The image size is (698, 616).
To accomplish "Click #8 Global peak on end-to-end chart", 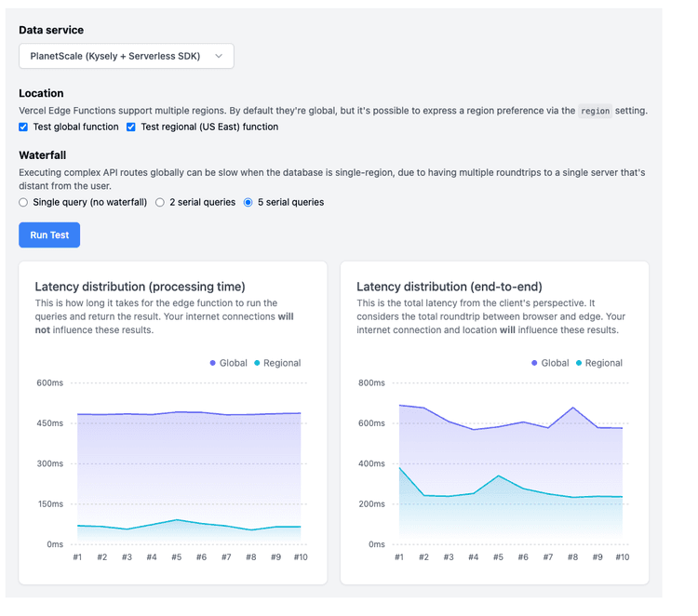I will [573, 408].
